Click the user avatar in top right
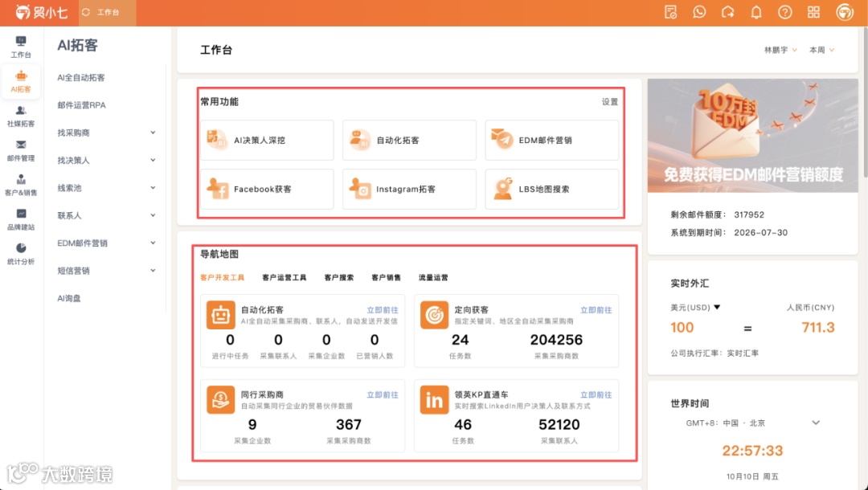The width and height of the screenshot is (868, 490). (x=845, y=12)
